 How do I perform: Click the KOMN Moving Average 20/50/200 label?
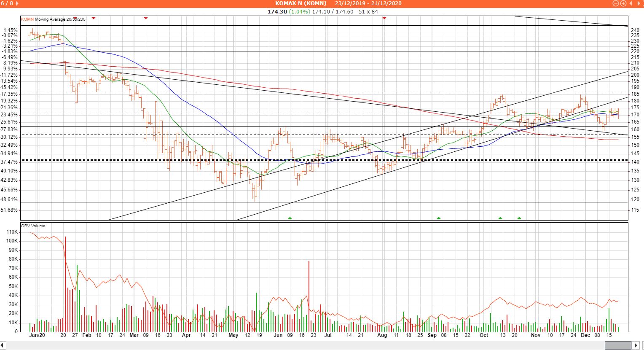tap(53, 19)
